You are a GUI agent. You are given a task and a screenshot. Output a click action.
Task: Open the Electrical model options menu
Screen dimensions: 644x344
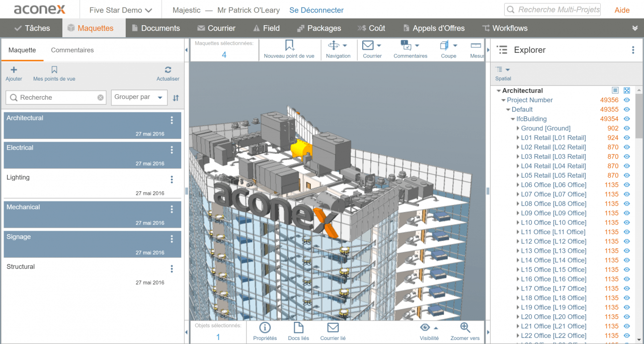pos(172,150)
